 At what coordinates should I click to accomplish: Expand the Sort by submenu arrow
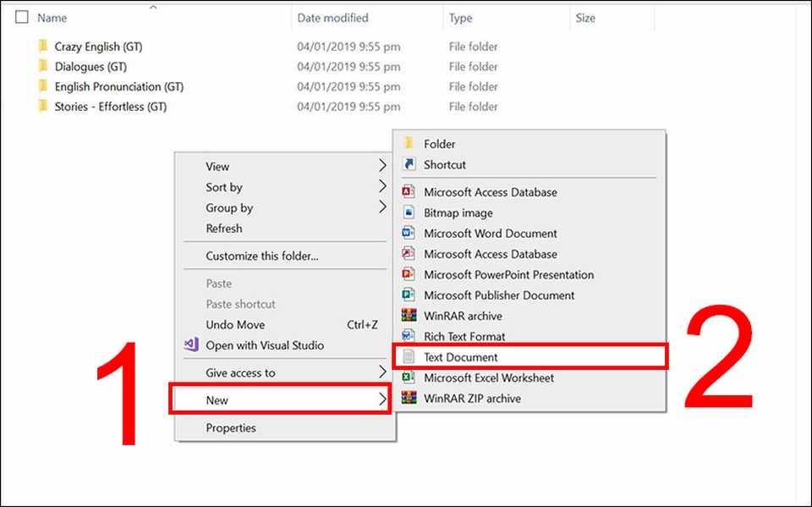(382, 187)
